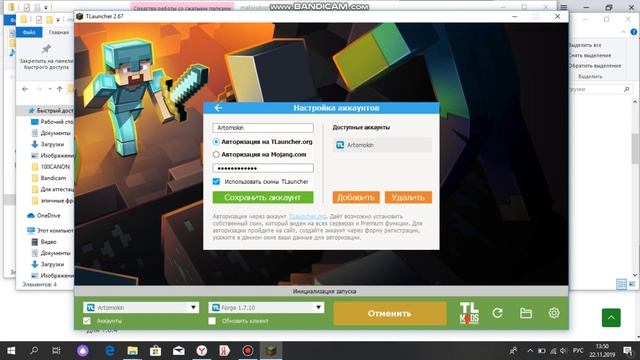Open taskbar search magnifier
This screenshot has height=360, width=640.
click(34, 351)
